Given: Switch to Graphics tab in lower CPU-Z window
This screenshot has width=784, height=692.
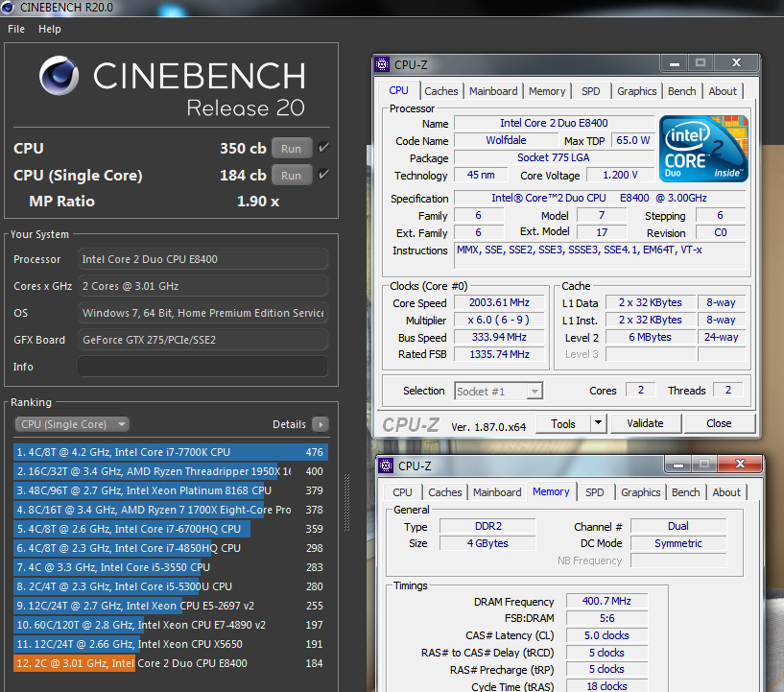Looking at the screenshot, I should (640, 492).
